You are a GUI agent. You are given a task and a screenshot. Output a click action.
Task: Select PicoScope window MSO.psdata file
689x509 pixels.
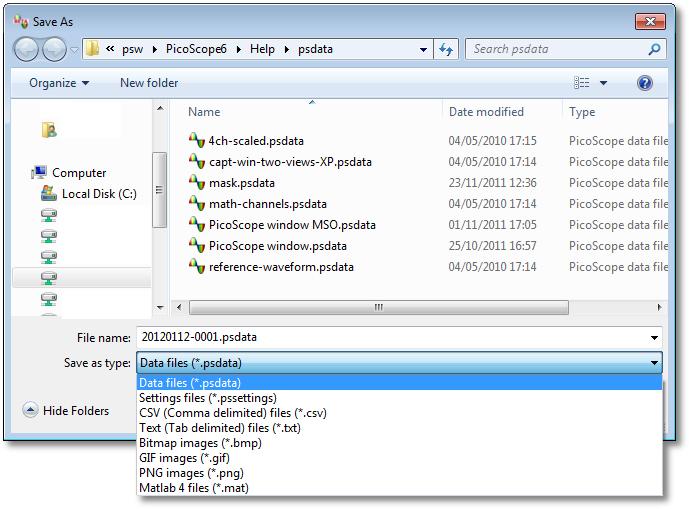[x=292, y=225]
